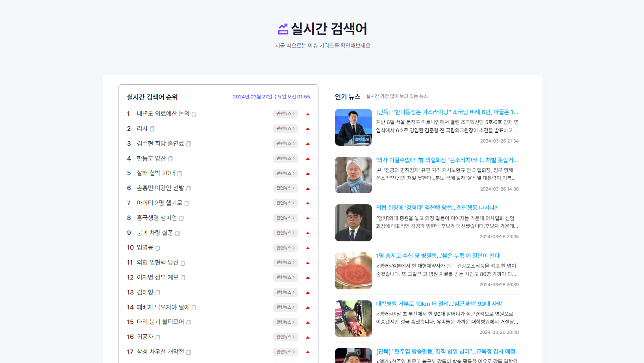Expand related news for "손흥민 이강인 선발"
The image size is (644, 363).
(x=285, y=188)
